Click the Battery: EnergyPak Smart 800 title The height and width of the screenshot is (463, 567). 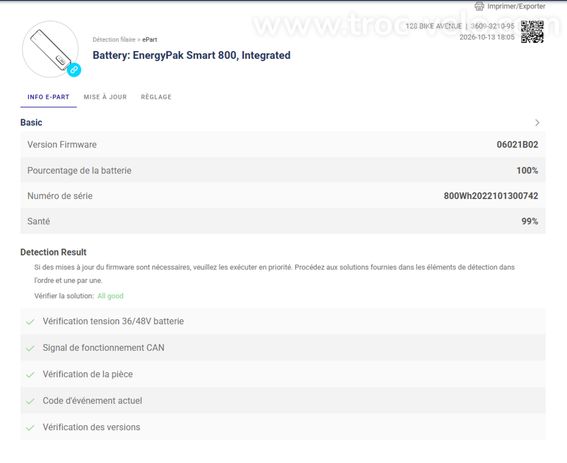(191, 55)
